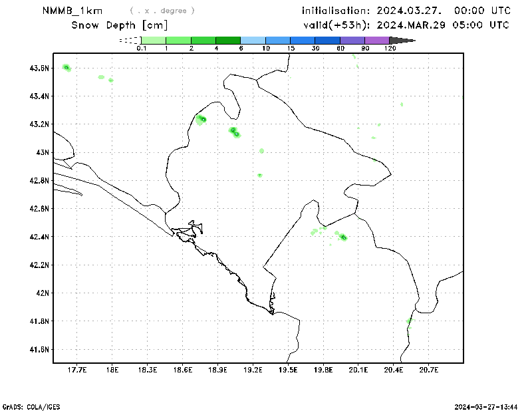
Task: Click the dashed white arrow starting the legend
Action: pos(128,41)
